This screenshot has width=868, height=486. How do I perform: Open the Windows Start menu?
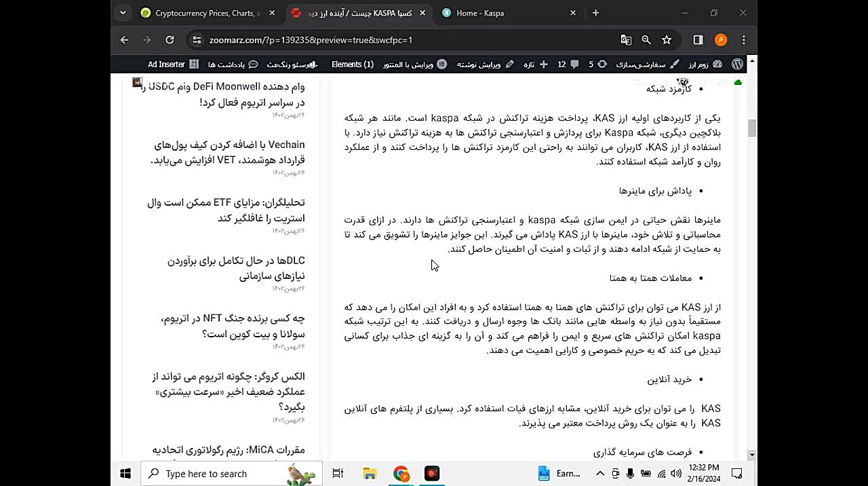pyautogui.click(x=125, y=473)
